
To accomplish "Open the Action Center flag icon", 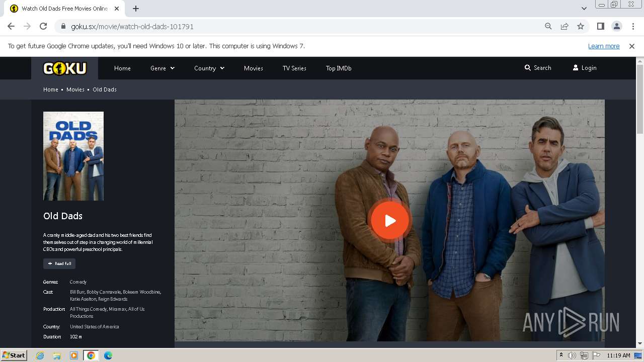I will click(x=596, y=355).
